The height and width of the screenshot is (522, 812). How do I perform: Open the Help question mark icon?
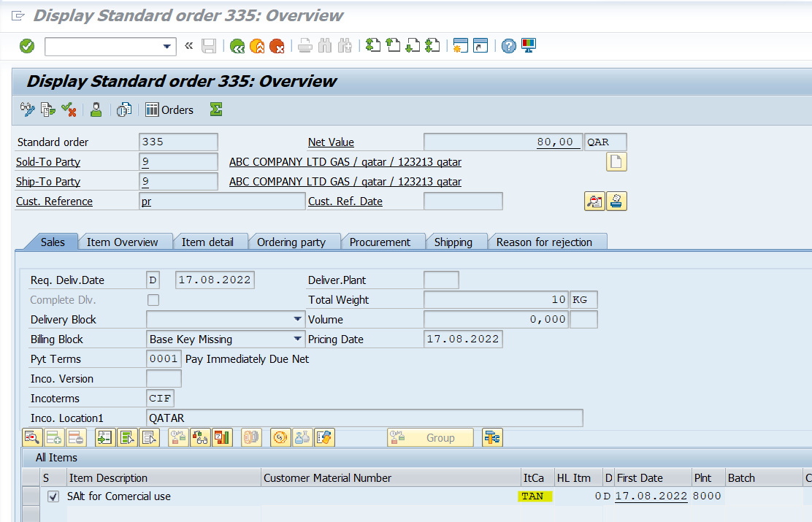(509, 46)
